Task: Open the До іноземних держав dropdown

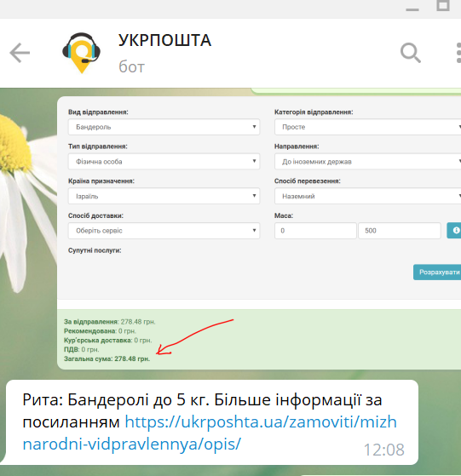Action: tap(368, 162)
